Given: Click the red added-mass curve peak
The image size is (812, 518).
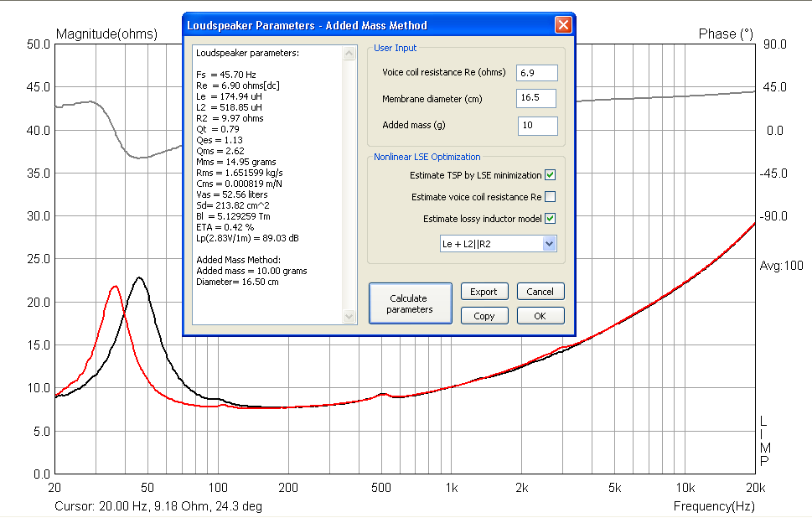Looking at the screenshot, I should pos(115,287).
